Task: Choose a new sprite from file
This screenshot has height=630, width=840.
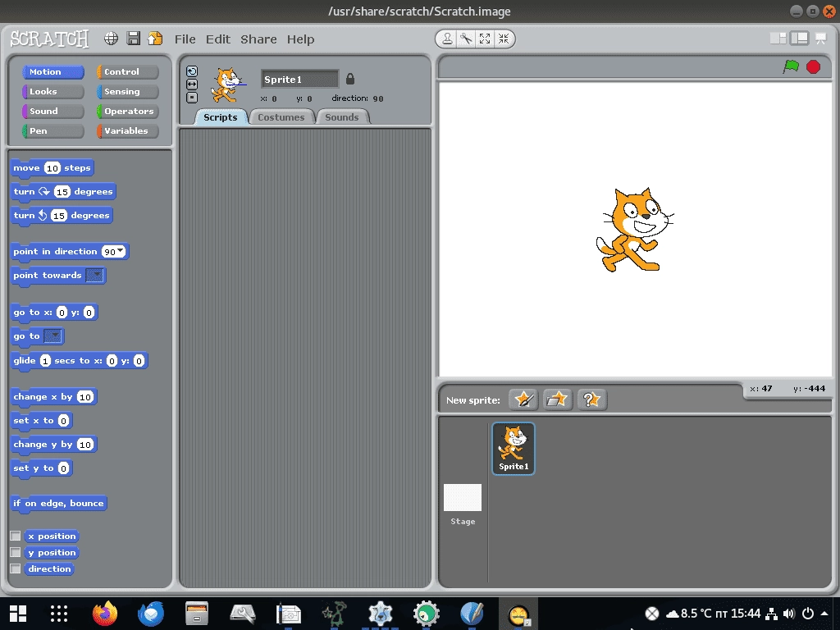Action: [x=557, y=399]
